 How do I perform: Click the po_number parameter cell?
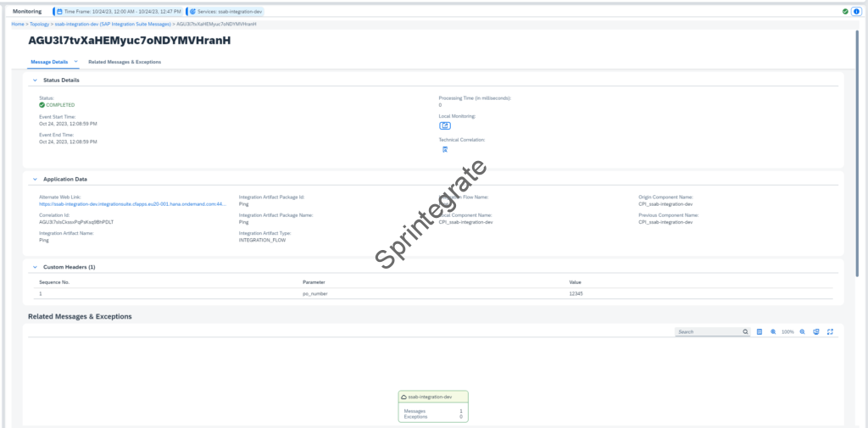(x=315, y=293)
